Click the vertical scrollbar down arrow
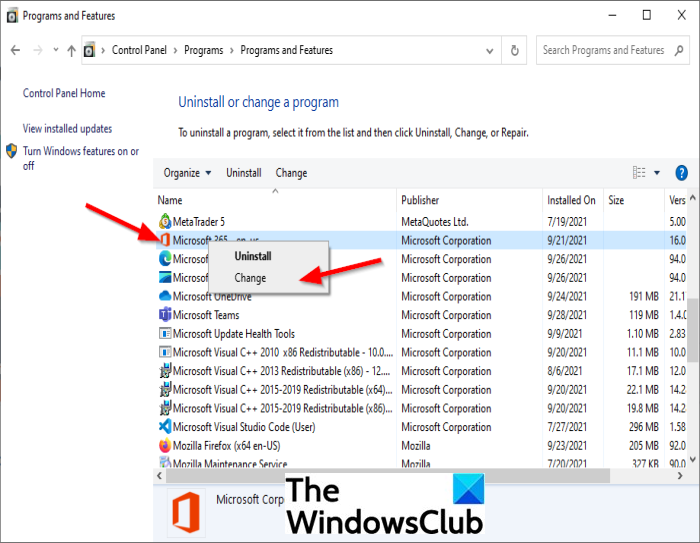The image size is (700, 543). (x=692, y=459)
